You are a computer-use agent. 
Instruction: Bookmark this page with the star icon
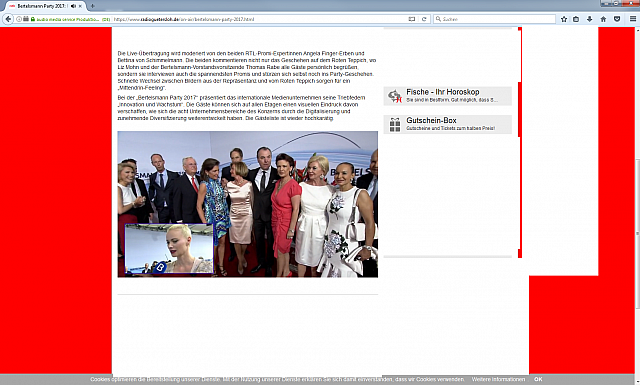[564, 19]
